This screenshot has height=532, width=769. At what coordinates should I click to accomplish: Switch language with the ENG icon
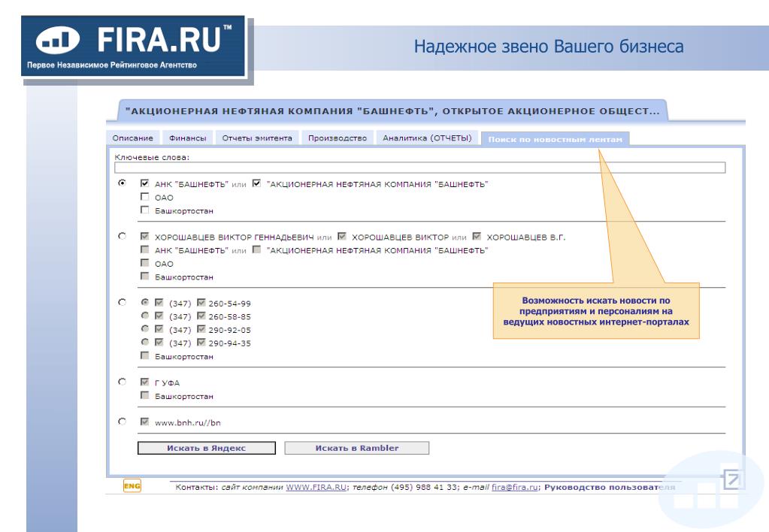[132, 485]
